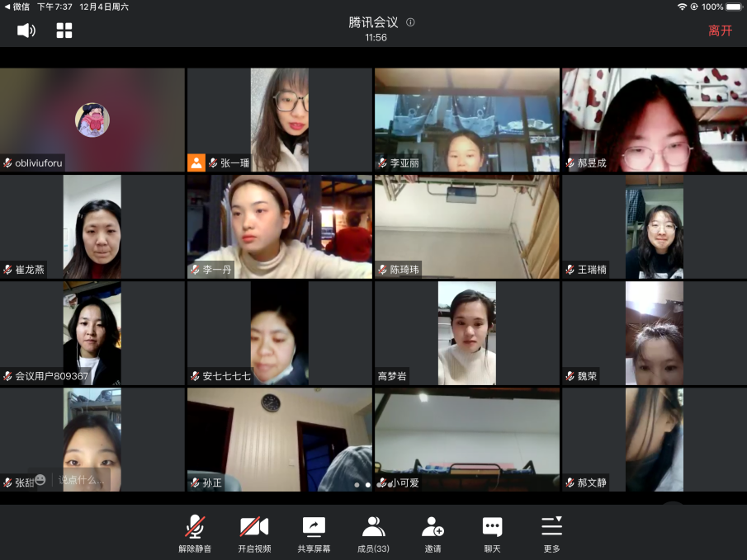Open the 成员(33) participants list
The image size is (747, 560).
[373, 534]
